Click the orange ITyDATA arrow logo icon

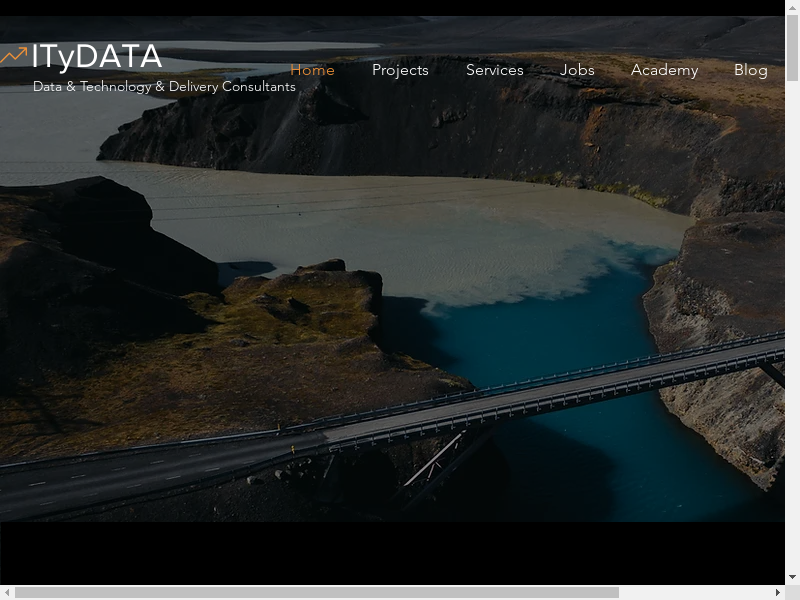14,57
